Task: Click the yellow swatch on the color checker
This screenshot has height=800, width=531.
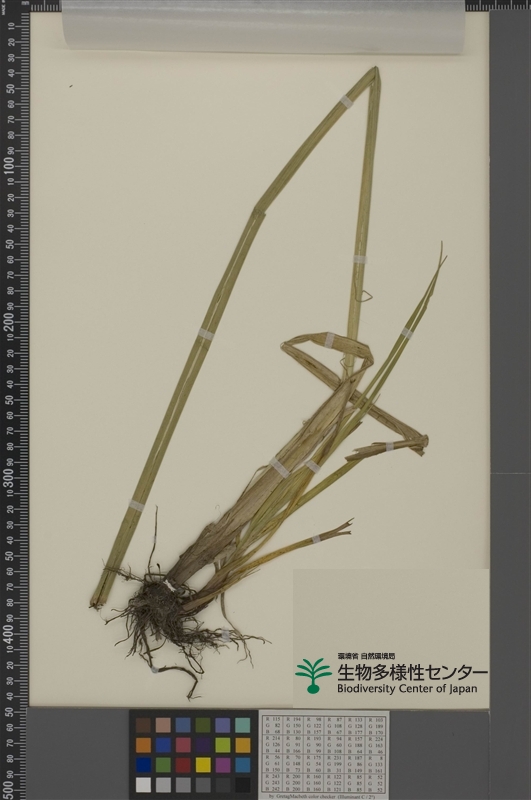Action: click(x=203, y=764)
